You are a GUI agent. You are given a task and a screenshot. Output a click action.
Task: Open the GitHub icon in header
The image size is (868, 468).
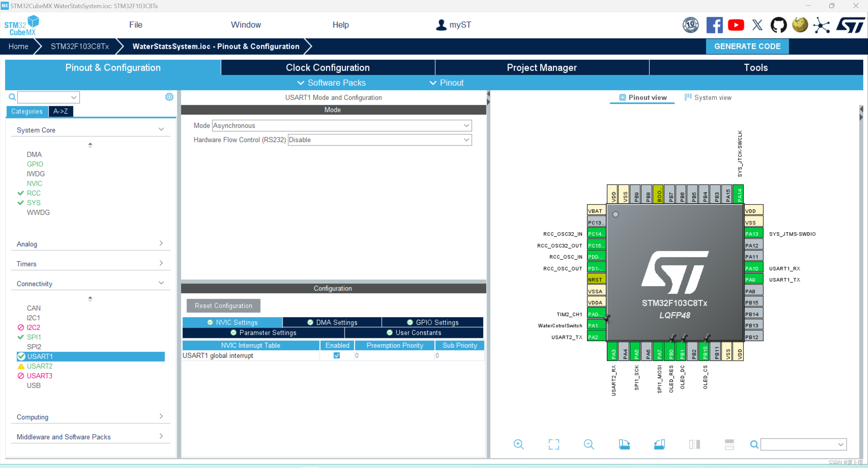tap(778, 25)
